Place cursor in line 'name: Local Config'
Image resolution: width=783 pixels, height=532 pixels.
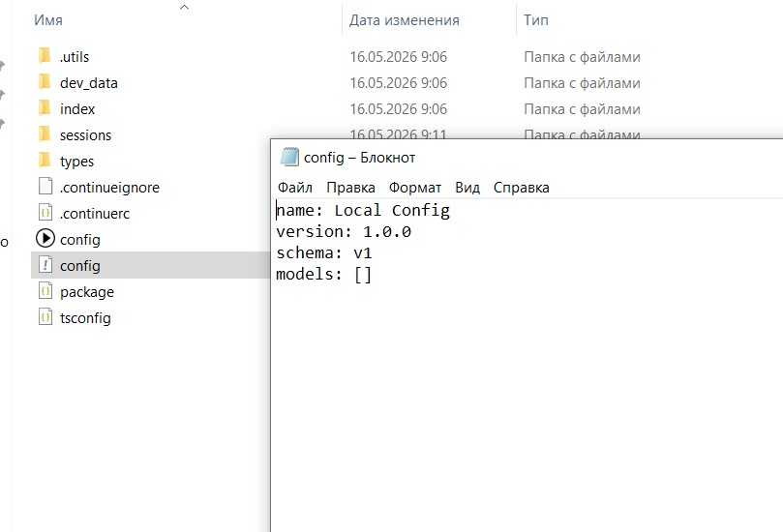tap(363, 211)
